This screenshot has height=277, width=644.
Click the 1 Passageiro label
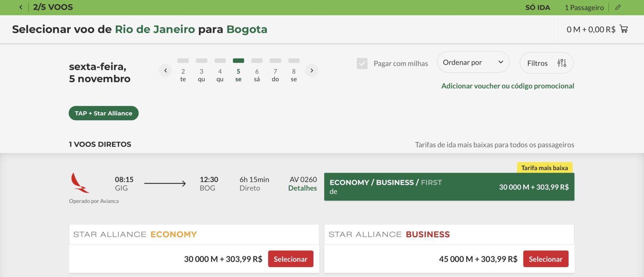tap(584, 7)
